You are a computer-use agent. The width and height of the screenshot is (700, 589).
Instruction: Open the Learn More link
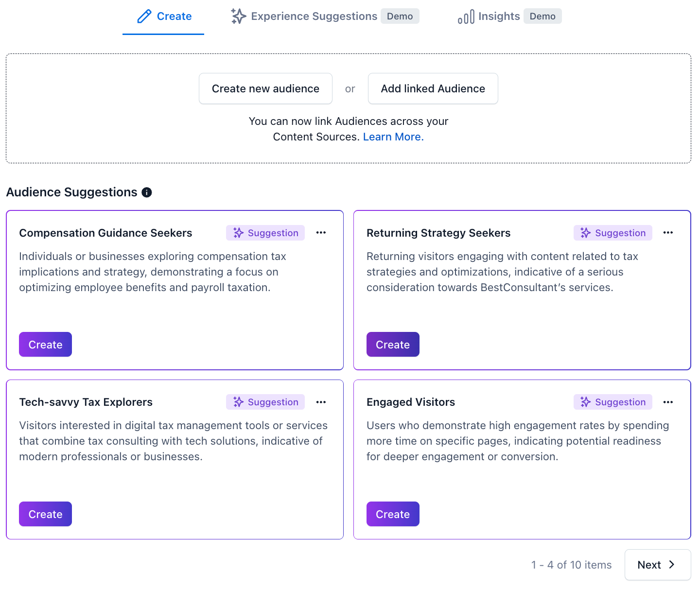(393, 137)
